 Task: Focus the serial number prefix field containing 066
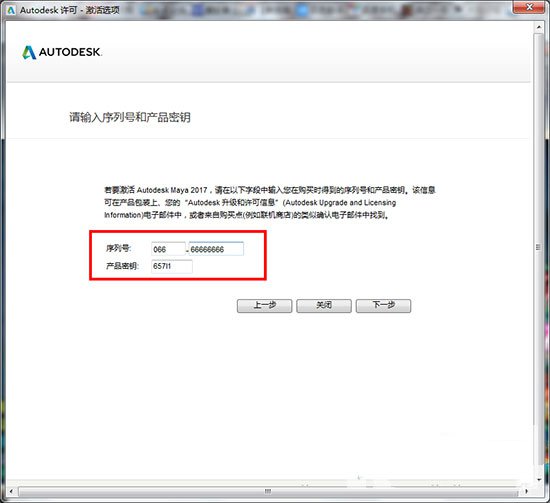click(168, 249)
